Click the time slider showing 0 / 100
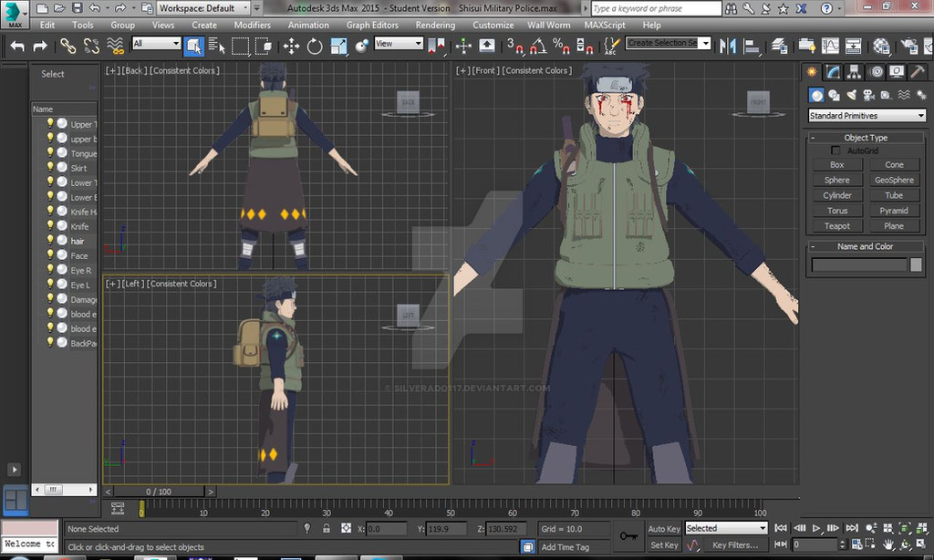The image size is (934, 560). pos(159,492)
